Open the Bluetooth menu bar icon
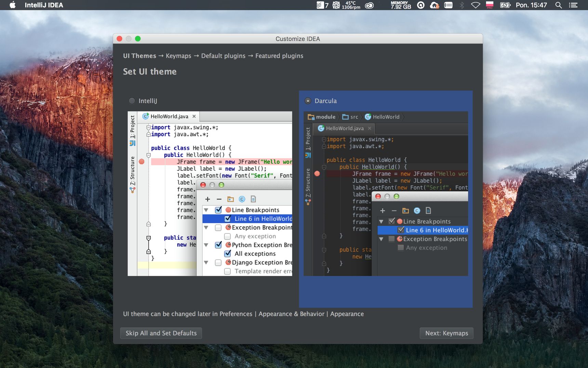Screen dimensions: 588x368 click(462, 5)
